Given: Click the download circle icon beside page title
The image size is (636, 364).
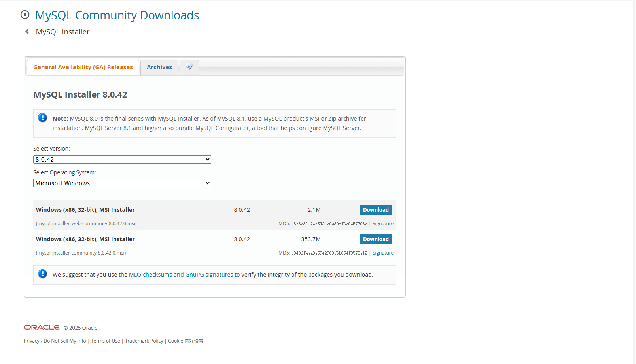Looking at the screenshot, I should click(x=25, y=15).
